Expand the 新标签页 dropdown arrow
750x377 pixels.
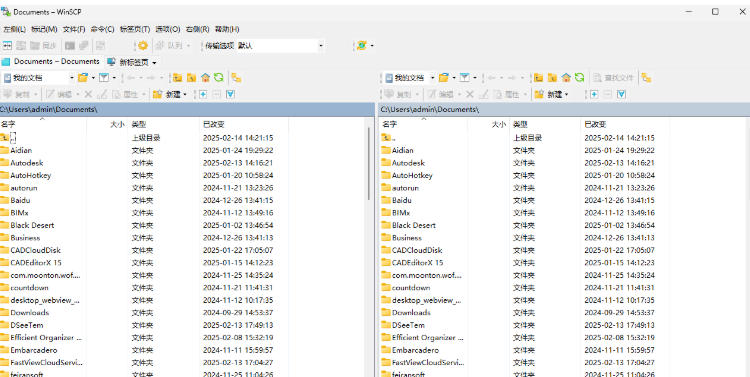(154, 62)
